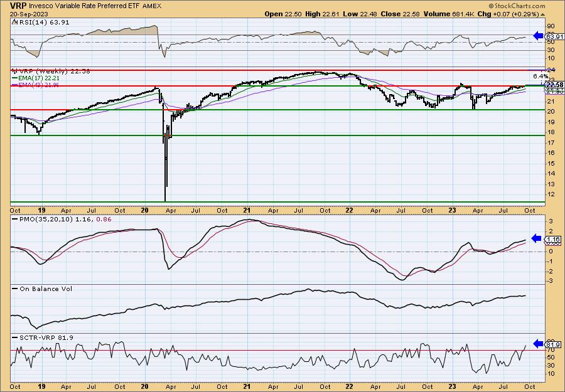Click the Close 22.58 value in header
Viewport: 565px width, 392px height.
[399, 14]
